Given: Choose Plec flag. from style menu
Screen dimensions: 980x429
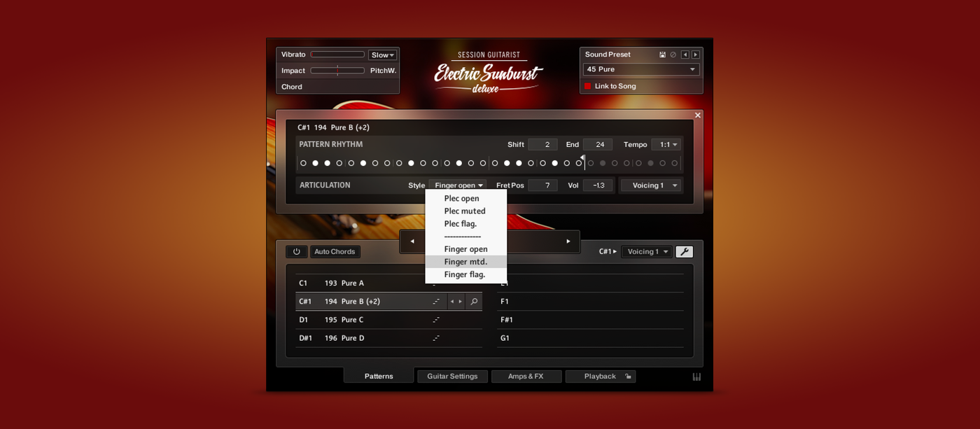Looking at the screenshot, I should (465, 223).
